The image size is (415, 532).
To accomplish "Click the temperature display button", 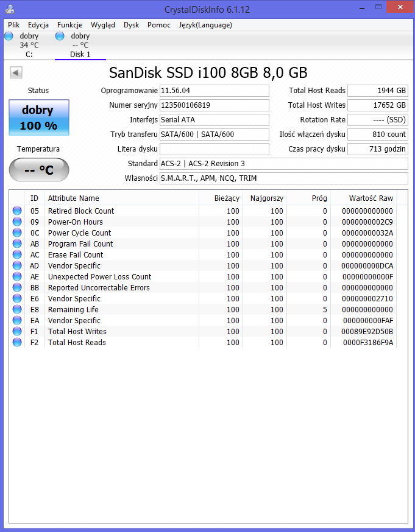I will coord(39,170).
